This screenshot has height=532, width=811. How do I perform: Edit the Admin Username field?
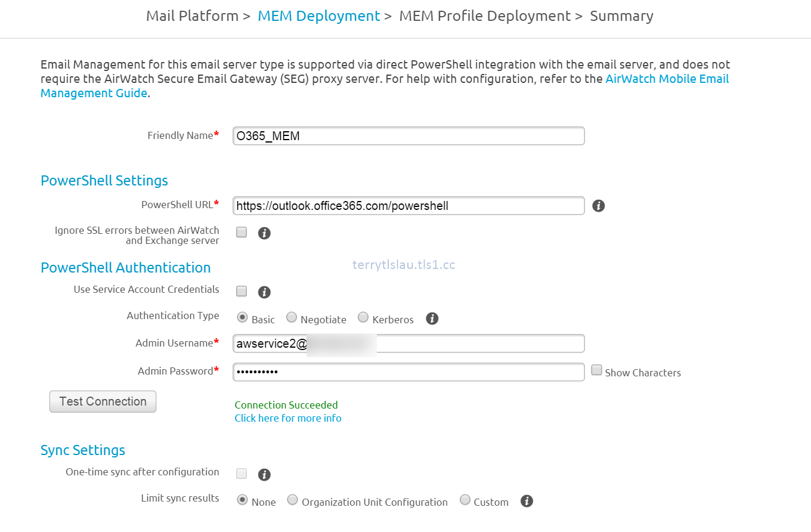click(x=408, y=344)
